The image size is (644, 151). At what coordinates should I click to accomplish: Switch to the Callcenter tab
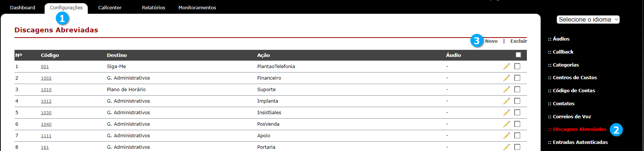(x=110, y=7)
